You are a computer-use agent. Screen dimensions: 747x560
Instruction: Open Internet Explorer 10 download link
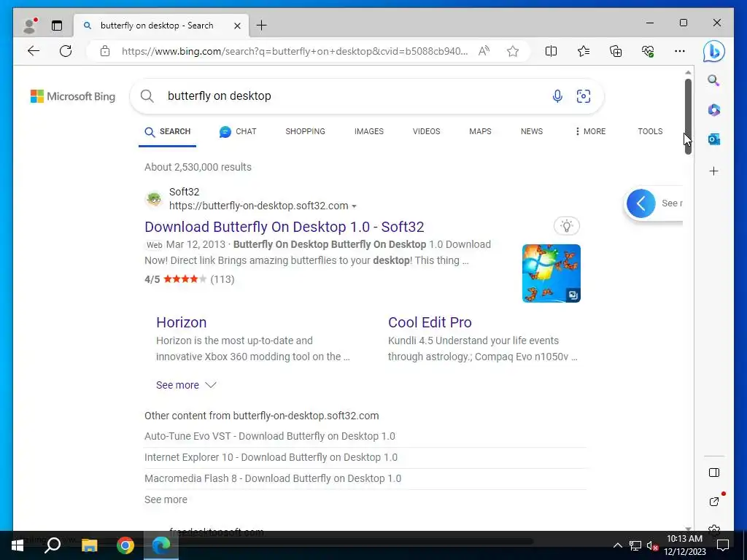(x=271, y=457)
